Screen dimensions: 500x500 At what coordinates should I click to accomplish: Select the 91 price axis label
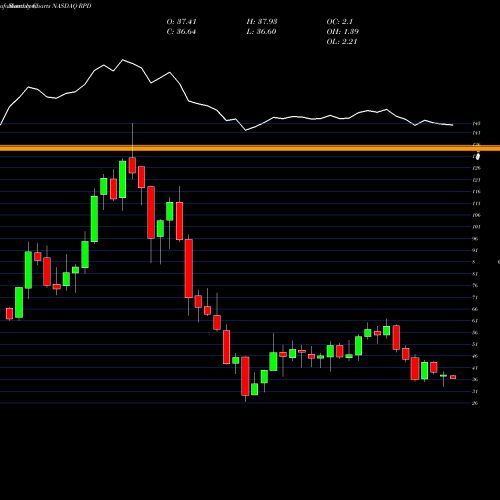point(475,250)
